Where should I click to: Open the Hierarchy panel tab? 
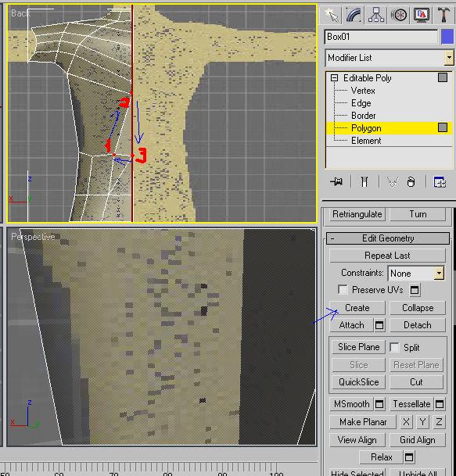[x=376, y=15]
